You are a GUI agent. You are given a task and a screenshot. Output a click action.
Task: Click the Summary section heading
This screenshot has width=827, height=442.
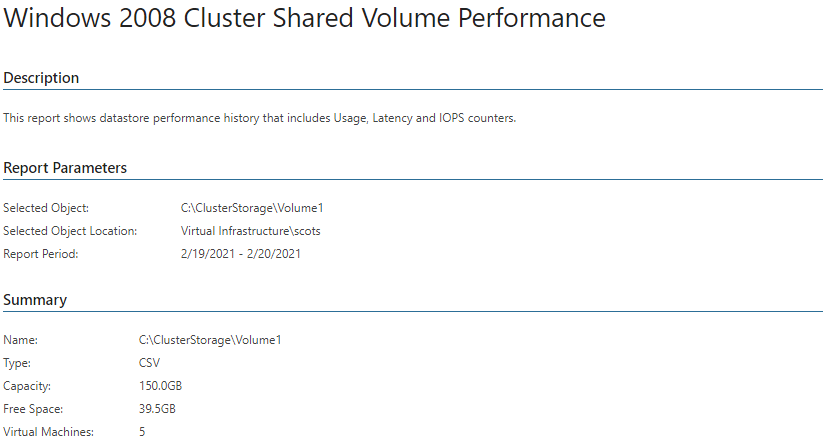tap(35, 300)
